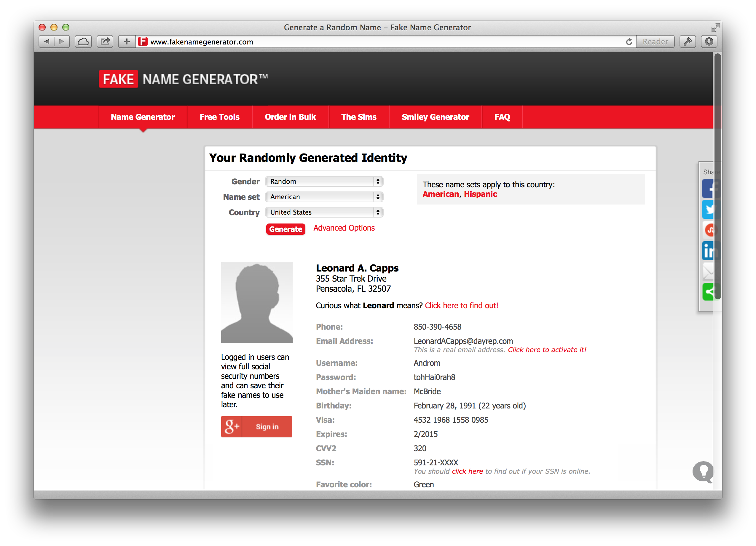Open the Name set dropdown

(x=324, y=197)
